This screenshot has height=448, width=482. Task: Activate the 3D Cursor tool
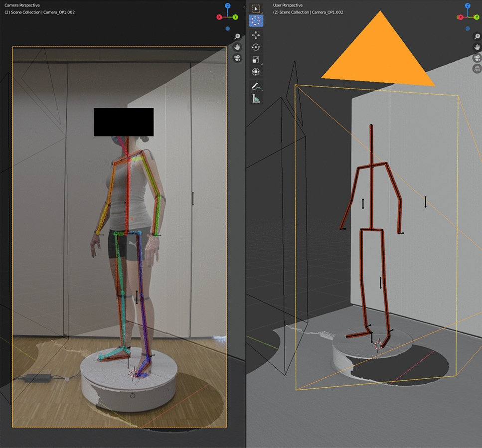coord(256,21)
